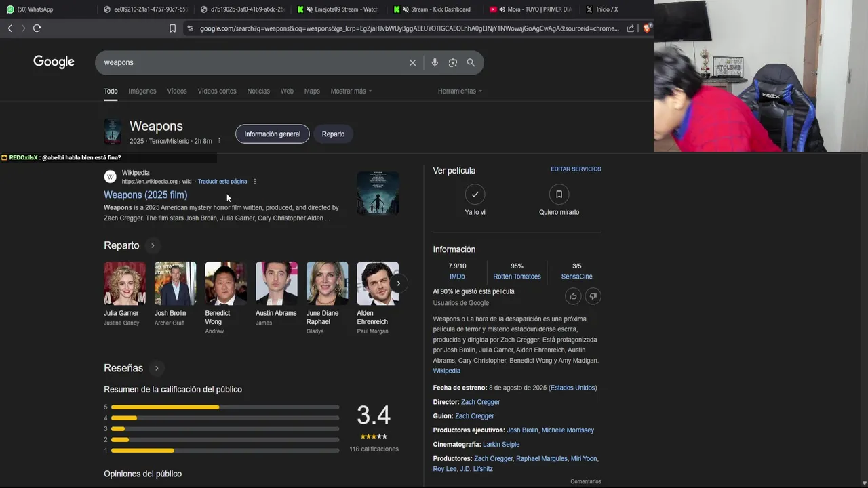Click 'EDITAR SERVICIOS' link
The width and height of the screenshot is (868, 488).
[x=576, y=169]
